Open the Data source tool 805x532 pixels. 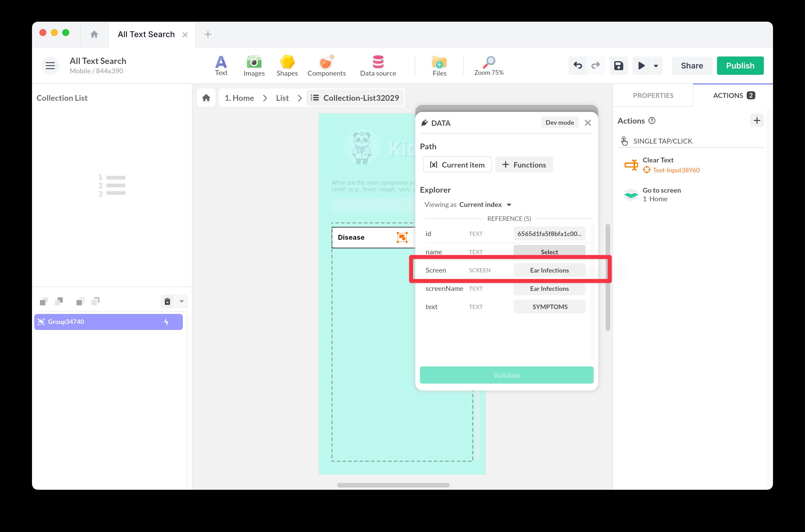click(x=378, y=65)
